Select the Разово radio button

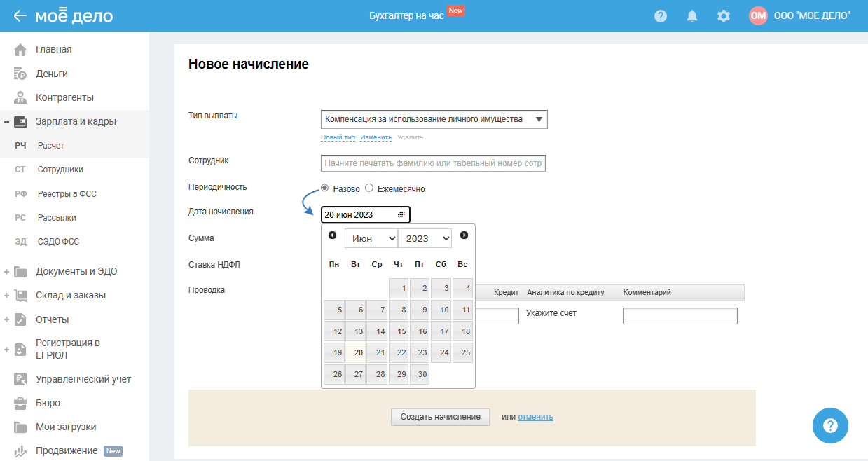(x=325, y=188)
